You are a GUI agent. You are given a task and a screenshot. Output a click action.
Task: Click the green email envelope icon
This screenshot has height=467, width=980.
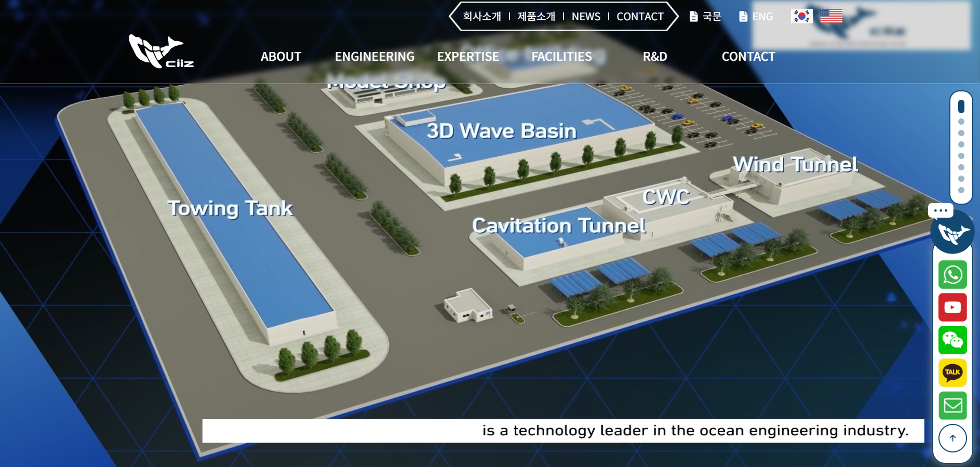(x=952, y=405)
